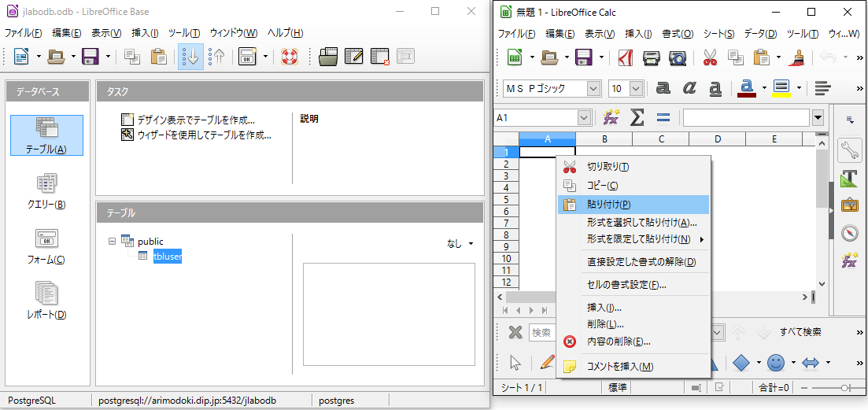Select Reports in Base database pane

(x=46, y=301)
